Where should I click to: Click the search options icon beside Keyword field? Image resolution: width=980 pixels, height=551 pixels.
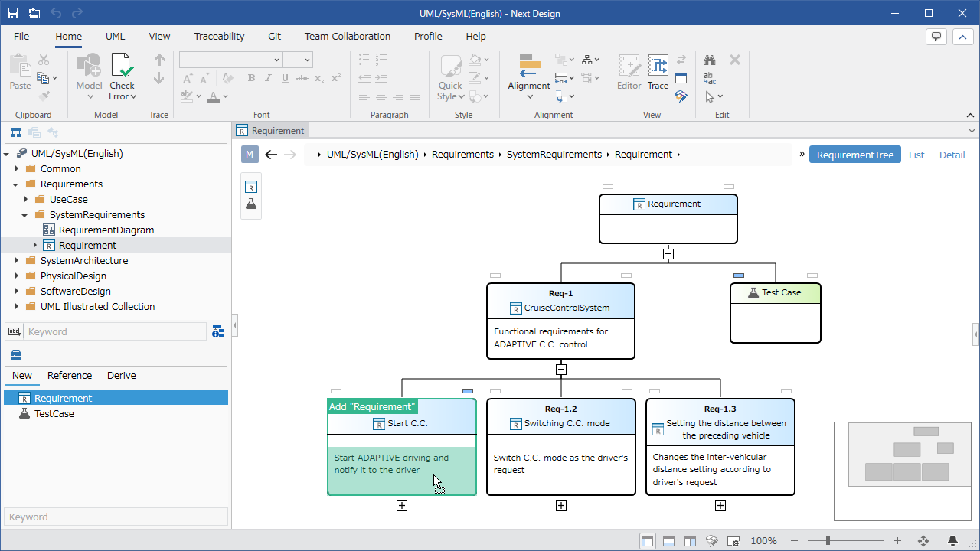(218, 331)
